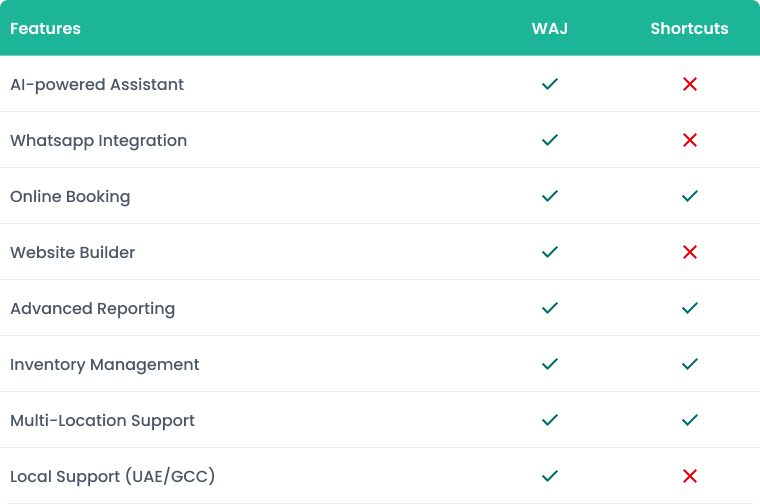Click Shortcuts checkmark for Online Booking
760x504 pixels.
[x=689, y=196]
